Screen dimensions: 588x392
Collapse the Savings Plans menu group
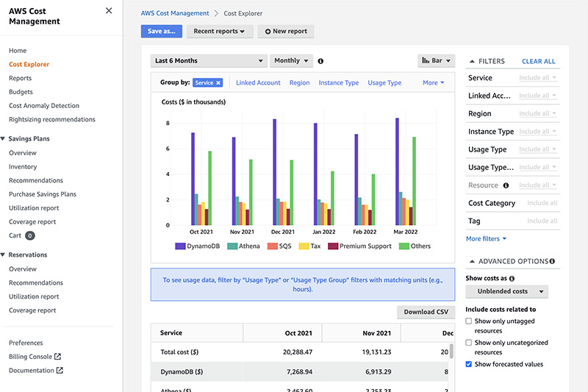click(x=3, y=139)
